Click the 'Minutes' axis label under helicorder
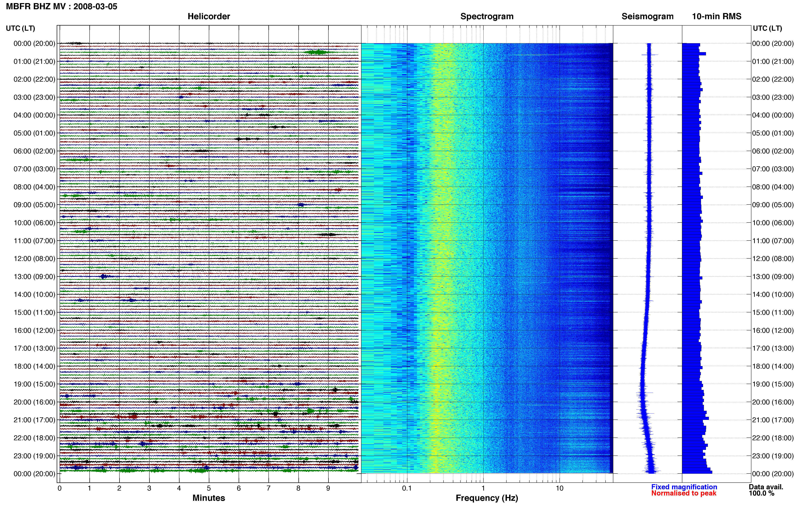 (209, 498)
